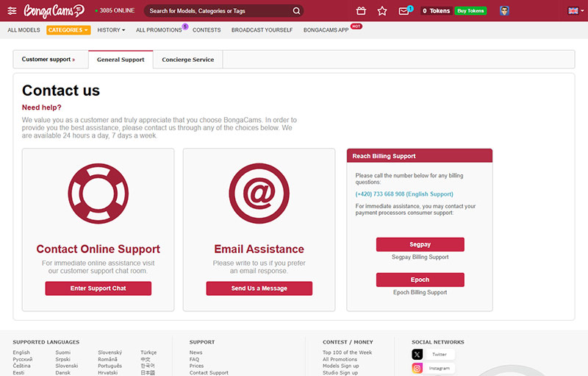
Task: Click the 0 Tokens balance
Action: pyautogui.click(x=436, y=11)
